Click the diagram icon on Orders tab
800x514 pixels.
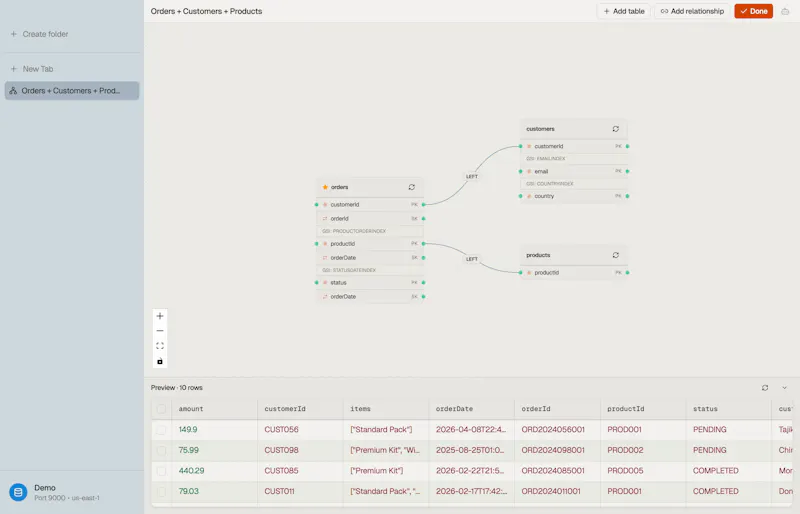(x=13, y=91)
